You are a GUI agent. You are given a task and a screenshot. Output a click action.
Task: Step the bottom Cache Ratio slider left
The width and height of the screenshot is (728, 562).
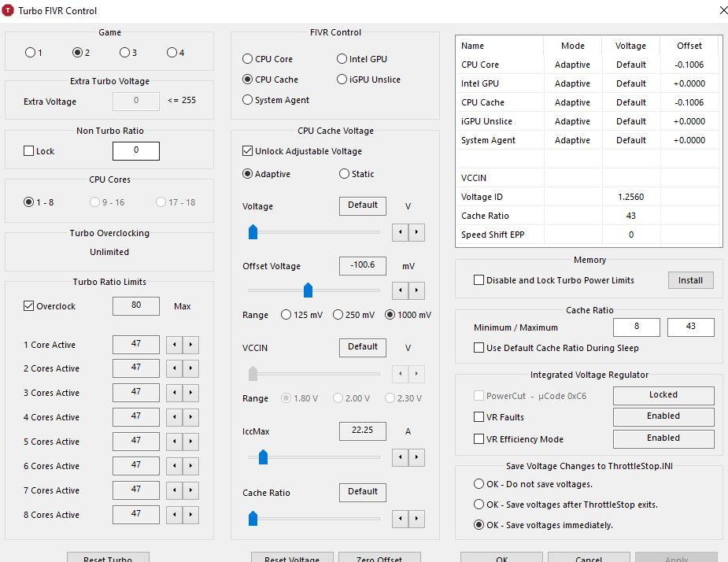401,519
